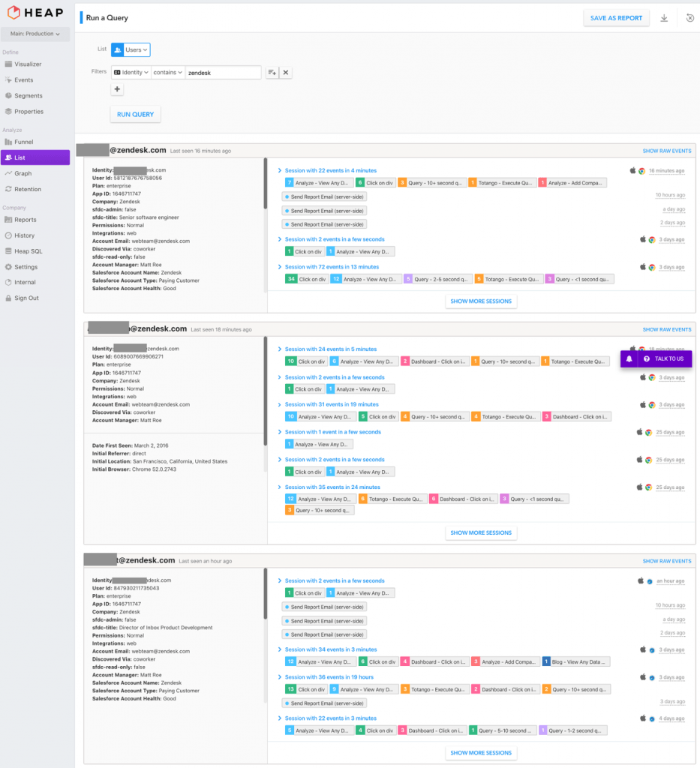Viewport: 700px width, 768px height.
Task: Click the Chrome icon beside 16 minutes ago
Action: tap(641, 171)
